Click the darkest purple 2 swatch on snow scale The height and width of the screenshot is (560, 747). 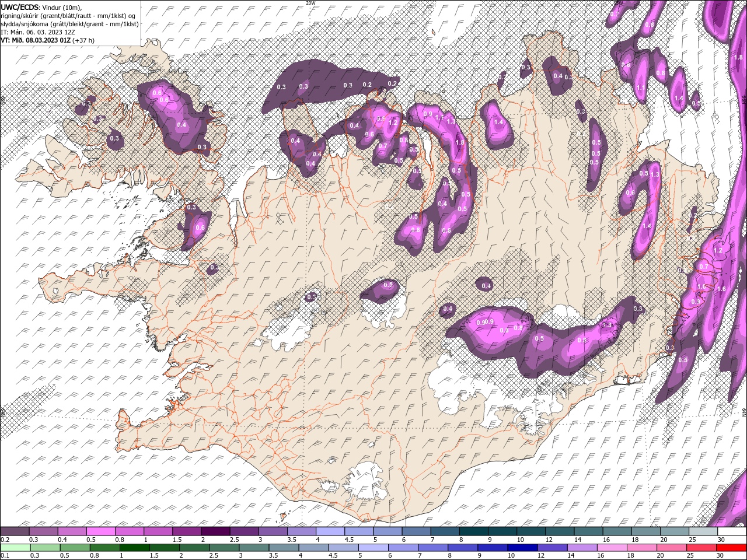click(215, 531)
